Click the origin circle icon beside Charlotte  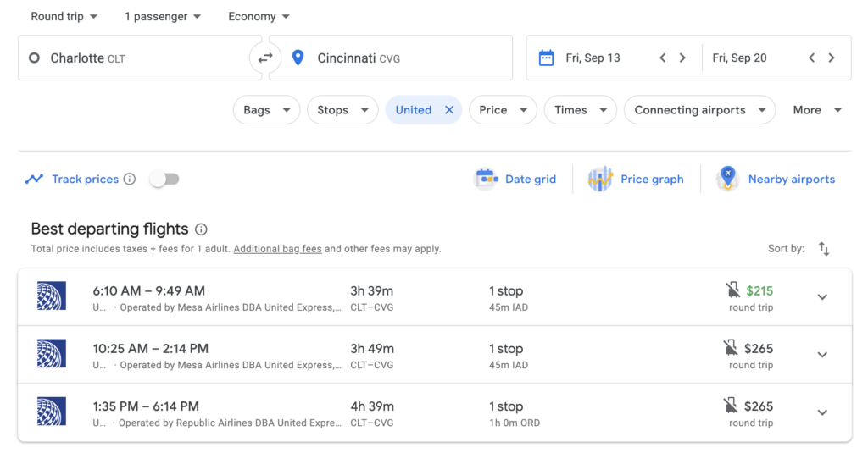coord(34,58)
